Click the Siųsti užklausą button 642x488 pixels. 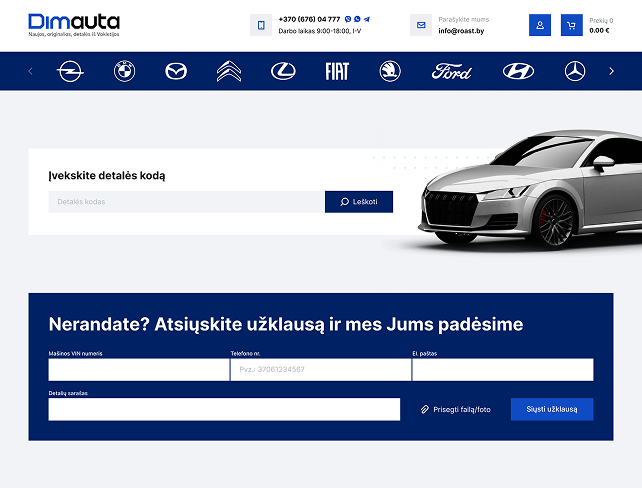[552, 409]
